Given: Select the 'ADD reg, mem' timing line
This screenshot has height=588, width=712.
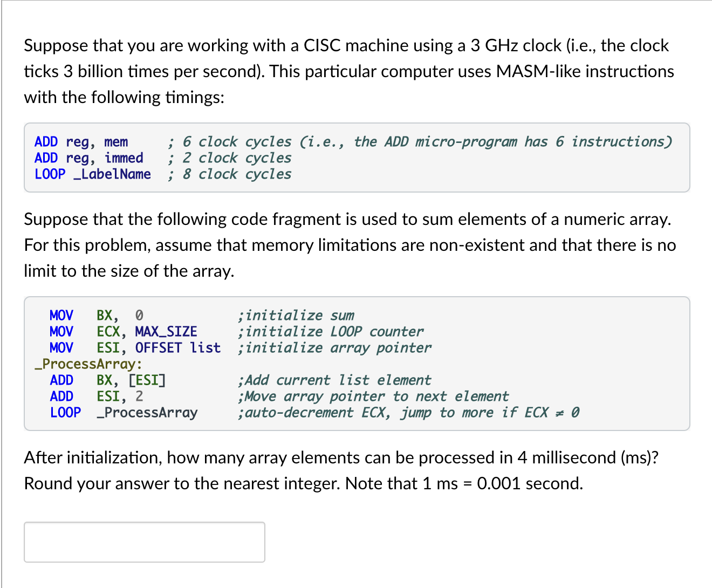Looking at the screenshot, I should (x=353, y=142).
